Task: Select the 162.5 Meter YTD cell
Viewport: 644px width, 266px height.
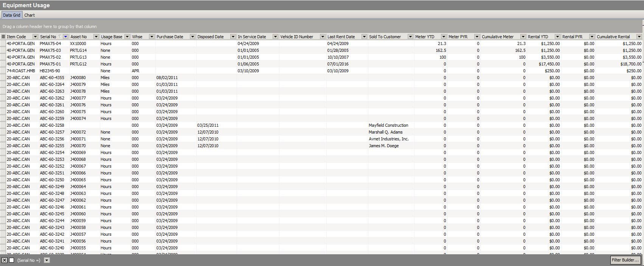Action: [431, 50]
